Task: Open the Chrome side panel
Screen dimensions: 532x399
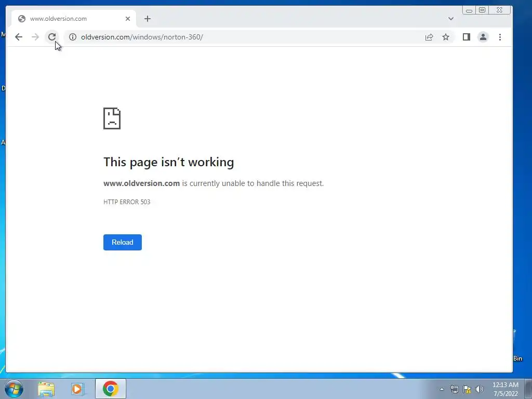Action: click(x=467, y=37)
